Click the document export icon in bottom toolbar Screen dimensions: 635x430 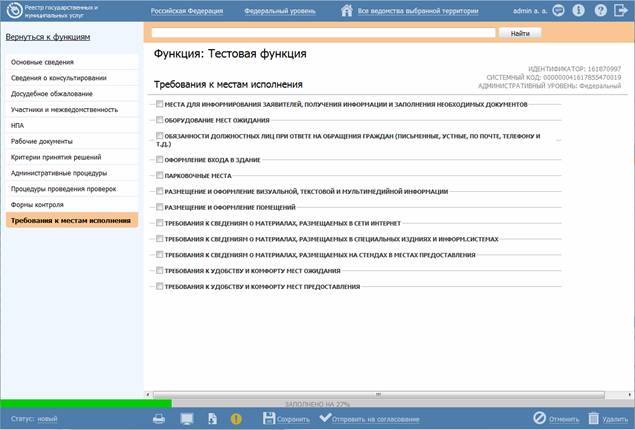pyautogui.click(x=212, y=419)
